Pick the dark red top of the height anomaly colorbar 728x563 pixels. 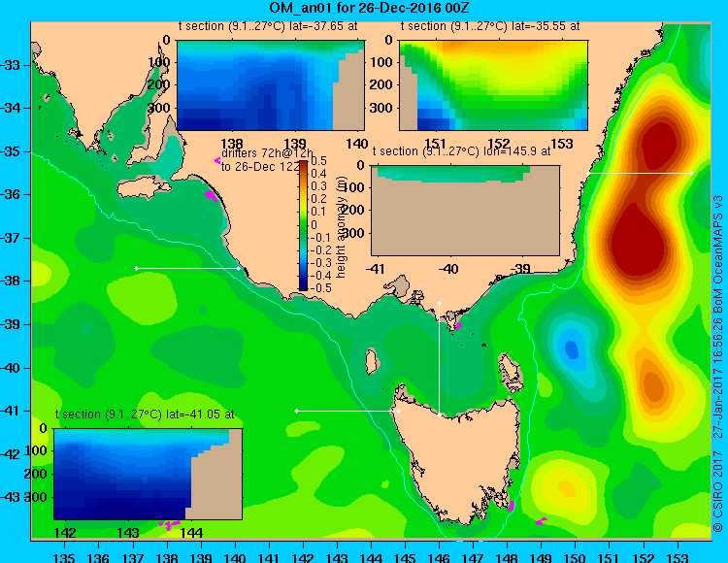click(303, 164)
